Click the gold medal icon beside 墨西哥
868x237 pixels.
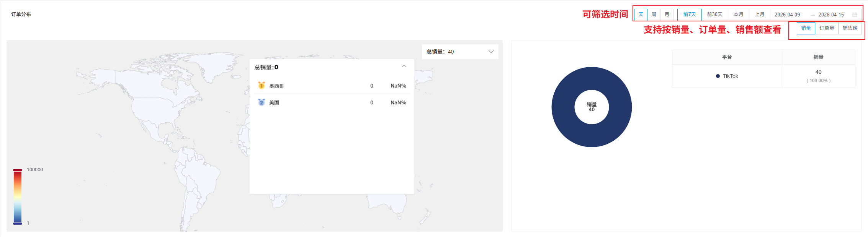[262, 85]
